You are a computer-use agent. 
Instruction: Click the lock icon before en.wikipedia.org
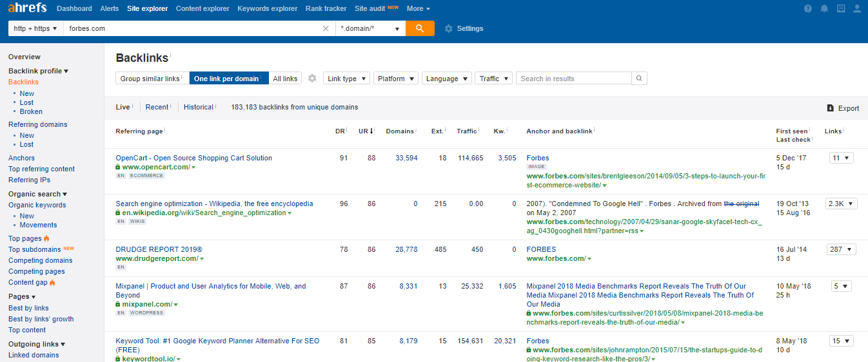[118, 213]
